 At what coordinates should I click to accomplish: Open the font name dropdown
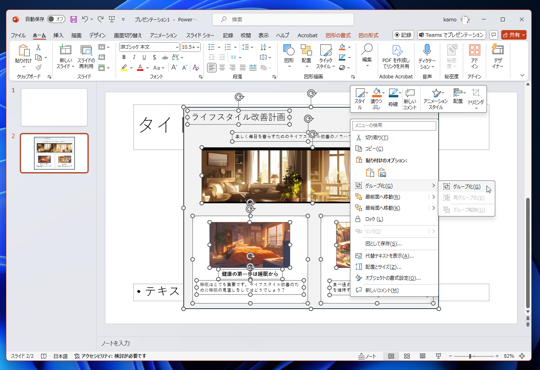(x=177, y=47)
